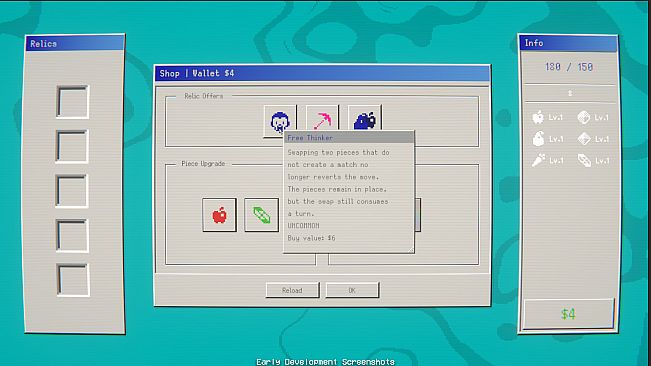Upgrade the green gem piece
This screenshot has width=651, height=366.
tap(262, 215)
